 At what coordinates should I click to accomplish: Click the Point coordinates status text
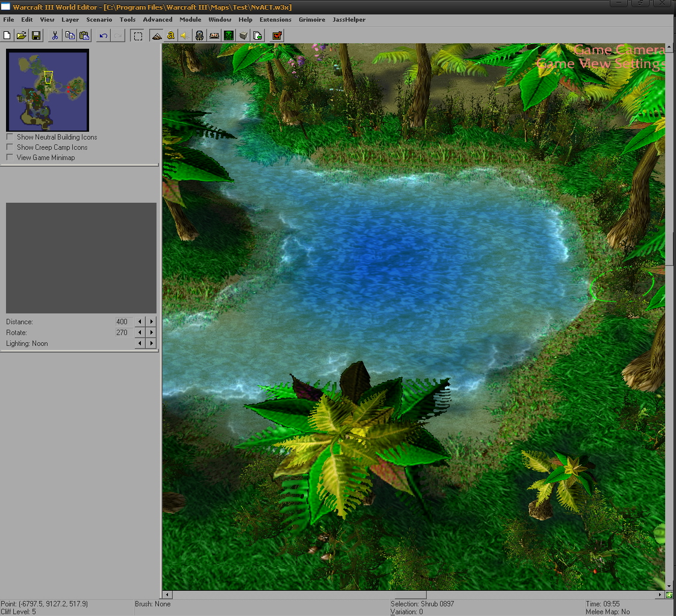(44, 604)
